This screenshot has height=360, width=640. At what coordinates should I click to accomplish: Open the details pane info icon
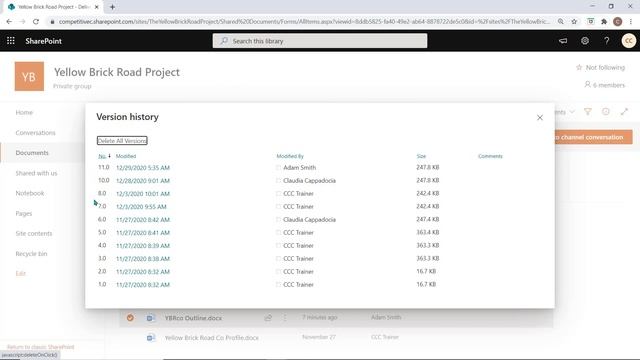pyautogui.click(x=606, y=111)
